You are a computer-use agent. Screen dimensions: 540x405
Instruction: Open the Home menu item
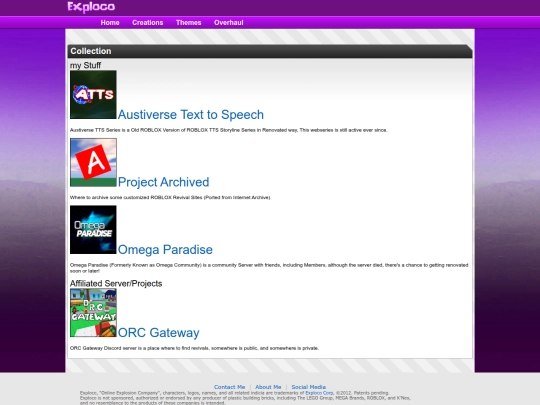point(110,23)
